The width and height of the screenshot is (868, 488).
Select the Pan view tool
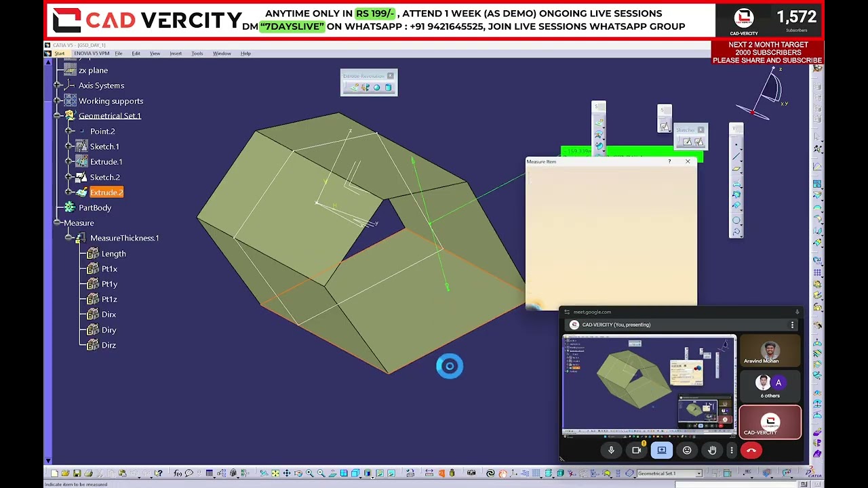tap(287, 473)
